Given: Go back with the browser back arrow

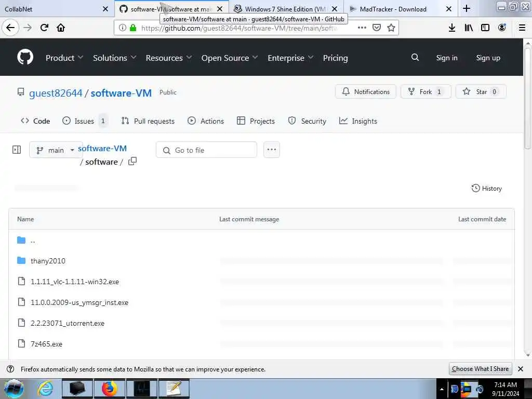Looking at the screenshot, I should click(10, 28).
